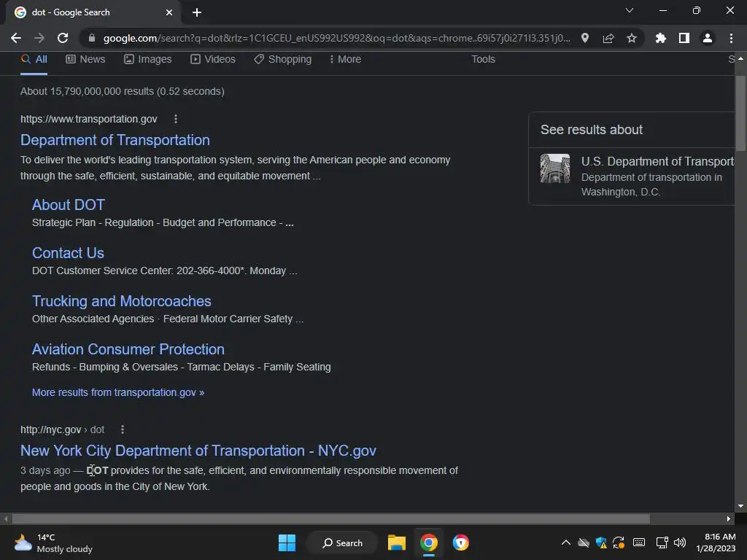Viewport: 747px width, 560px height.
Task: Click More results from transportation.gov
Action: click(x=118, y=392)
